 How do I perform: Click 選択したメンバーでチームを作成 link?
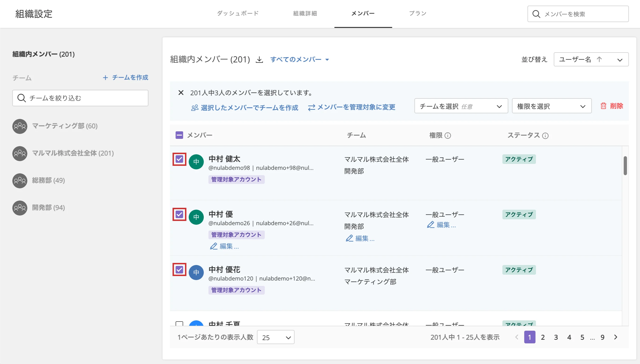coord(245,108)
